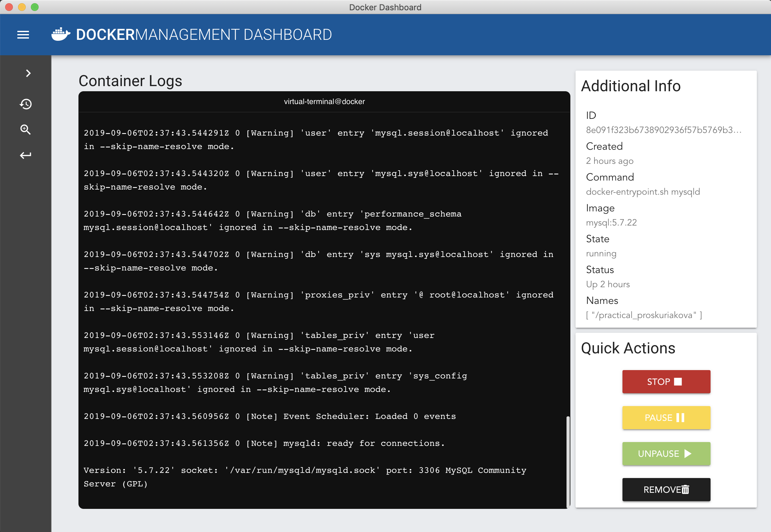Open the history clock icon

coord(26,104)
